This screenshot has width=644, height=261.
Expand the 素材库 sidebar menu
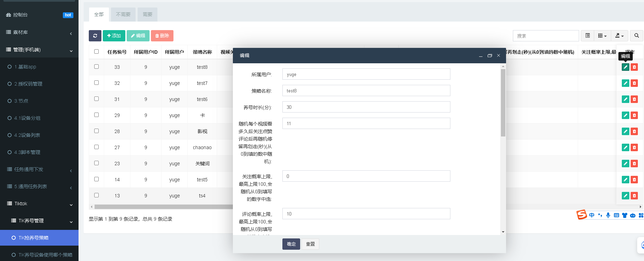click(39, 32)
